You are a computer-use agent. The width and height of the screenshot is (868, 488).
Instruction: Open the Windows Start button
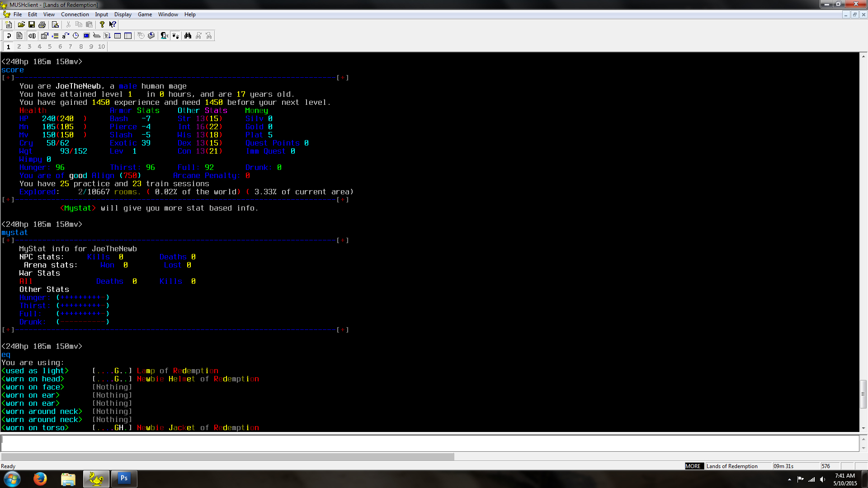pyautogui.click(x=12, y=479)
